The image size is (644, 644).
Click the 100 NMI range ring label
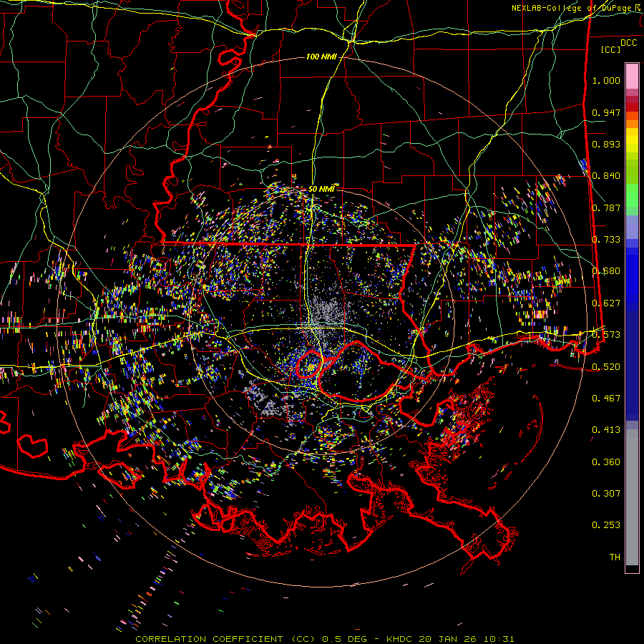(x=321, y=57)
